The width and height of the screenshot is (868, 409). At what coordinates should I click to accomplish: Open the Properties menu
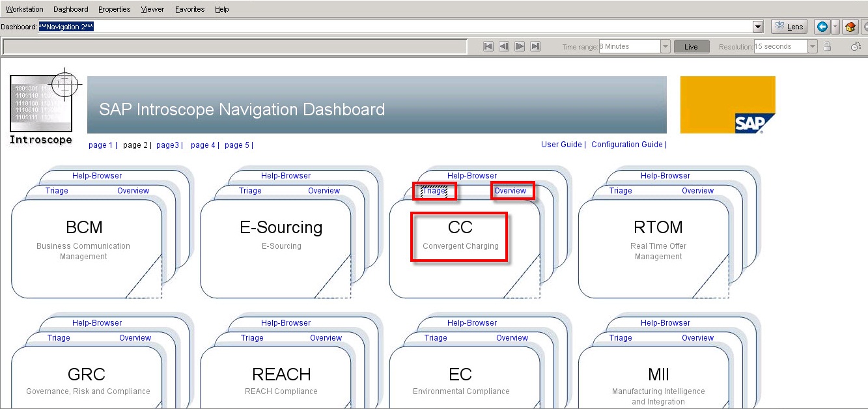coord(115,9)
